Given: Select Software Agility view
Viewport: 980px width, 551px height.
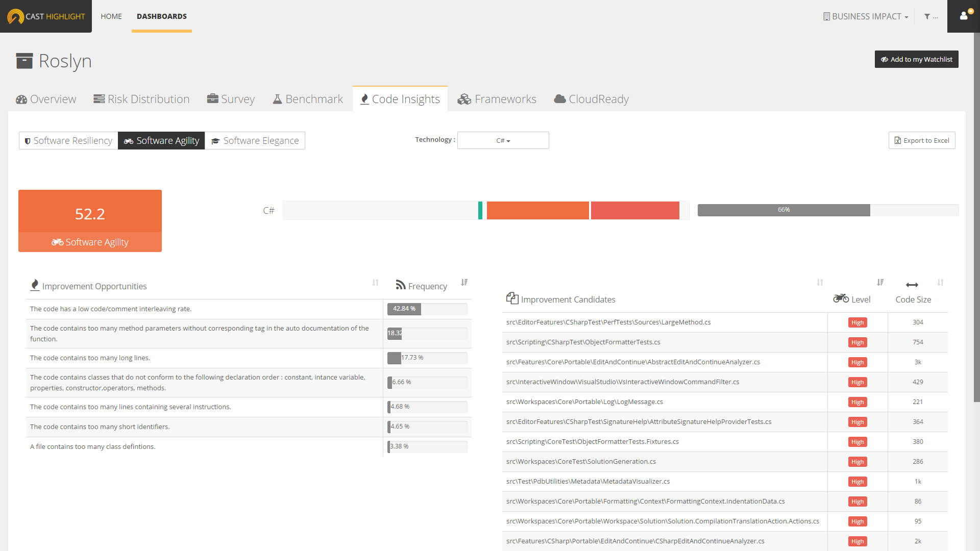Looking at the screenshot, I should pyautogui.click(x=161, y=141).
